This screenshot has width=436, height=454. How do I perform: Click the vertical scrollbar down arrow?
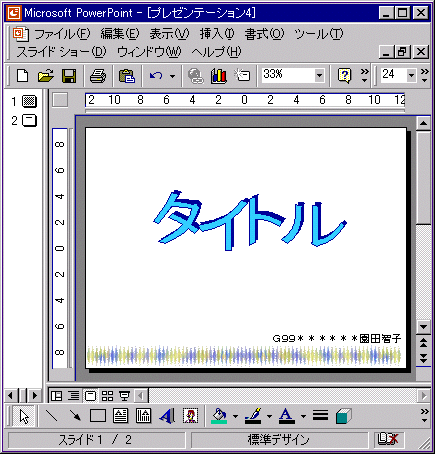tap(423, 327)
